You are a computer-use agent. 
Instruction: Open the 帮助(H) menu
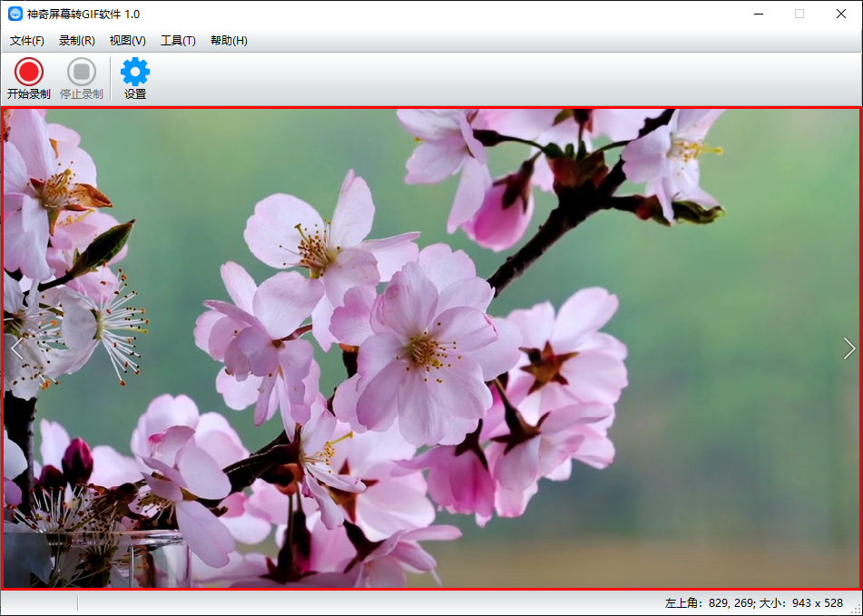point(229,41)
